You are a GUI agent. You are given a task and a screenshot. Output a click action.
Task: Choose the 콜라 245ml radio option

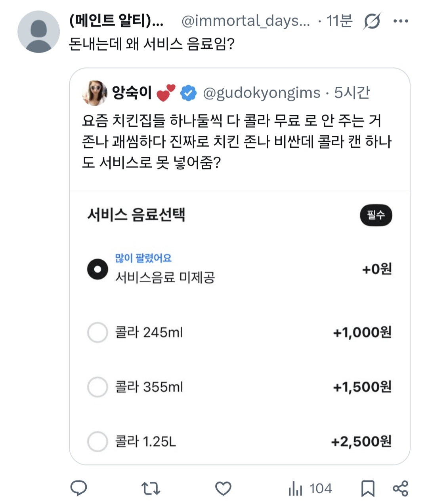97,332
